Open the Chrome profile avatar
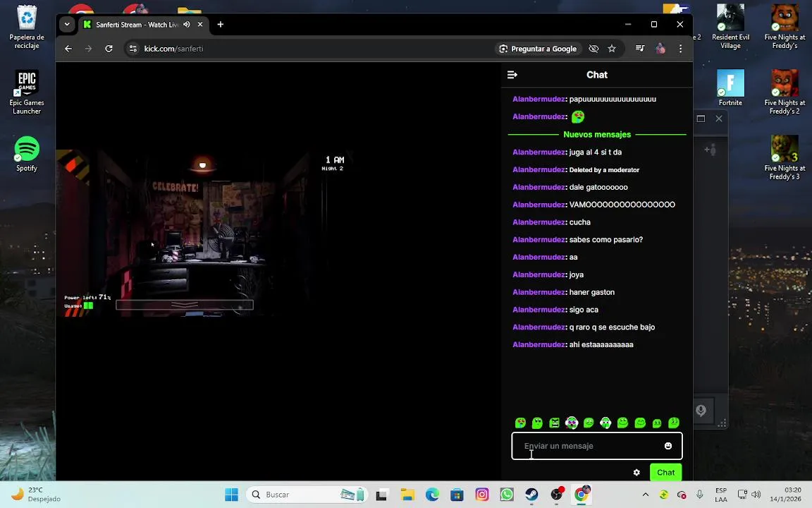Image resolution: width=812 pixels, height=508 pixels. 660,48
